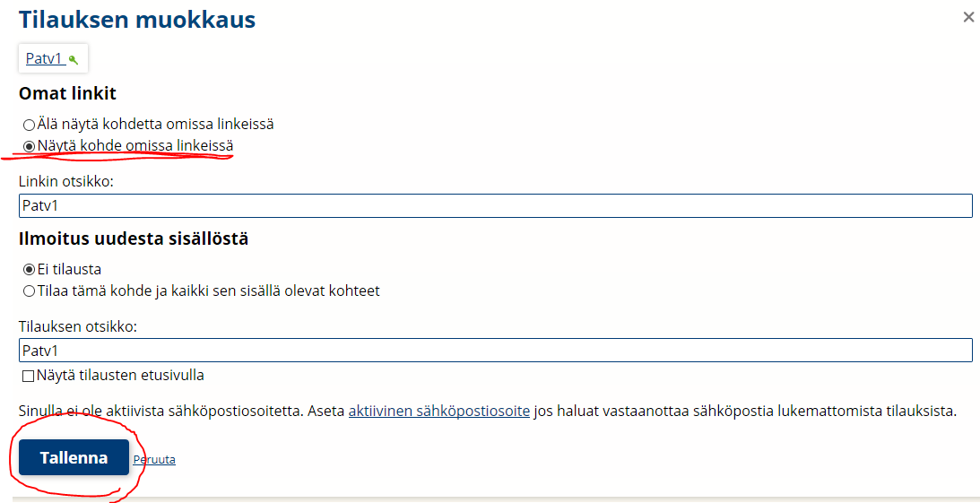Open the Patv1 link
This screenshot has height=503, width=980.
click(x=44, y=59)
